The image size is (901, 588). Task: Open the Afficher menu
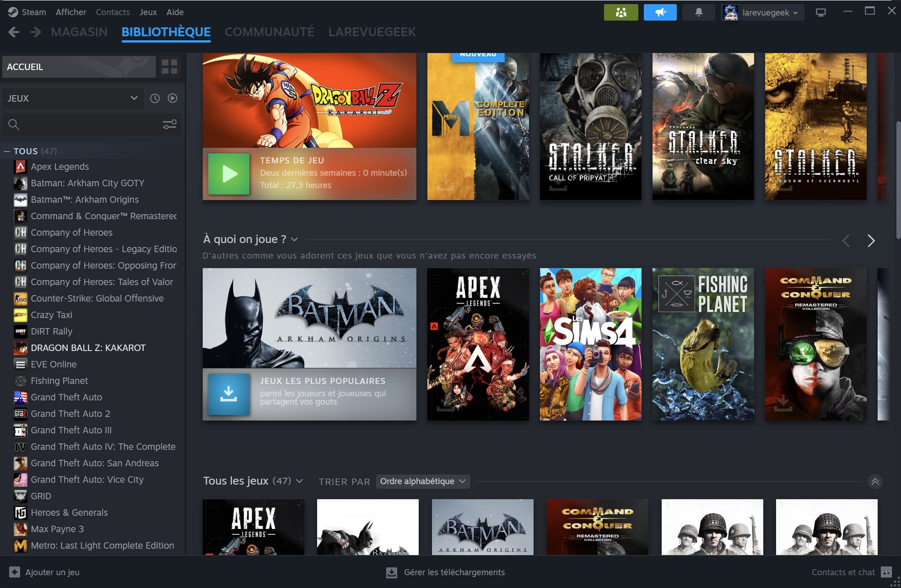coord(70,12)
